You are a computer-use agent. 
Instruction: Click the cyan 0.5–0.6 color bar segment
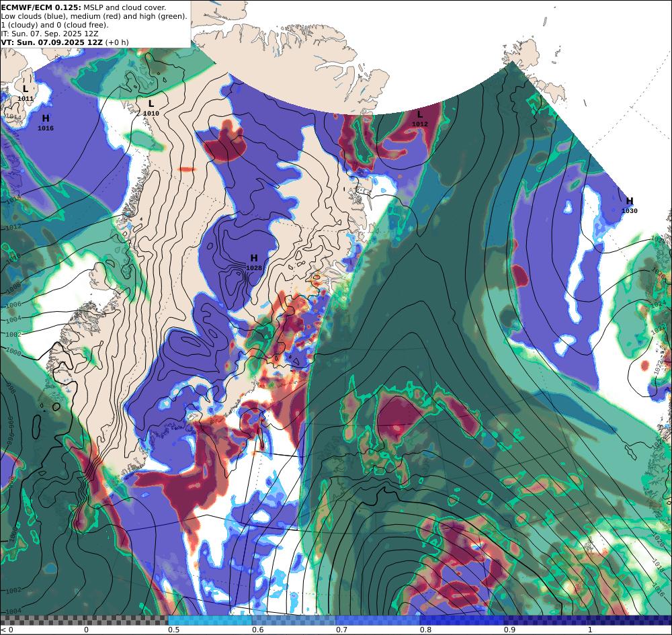tap(210, 620)
